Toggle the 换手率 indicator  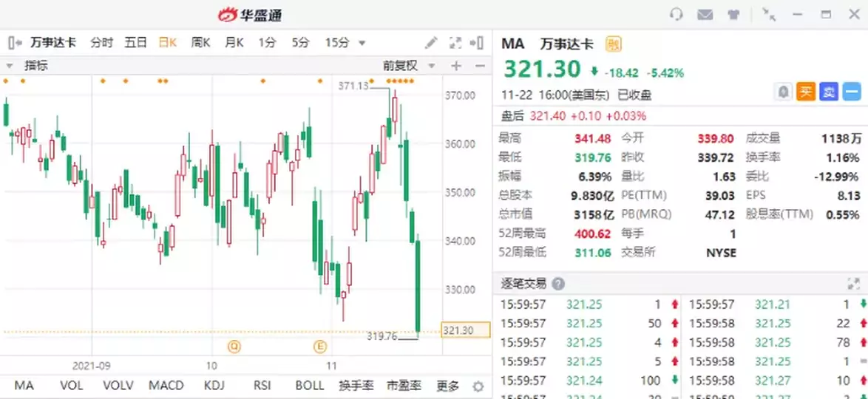click(x=356, y=385)
